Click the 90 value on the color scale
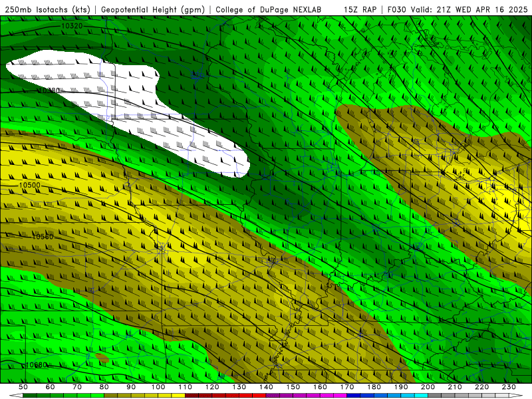 pyautogui.click(x=131, y=387)
